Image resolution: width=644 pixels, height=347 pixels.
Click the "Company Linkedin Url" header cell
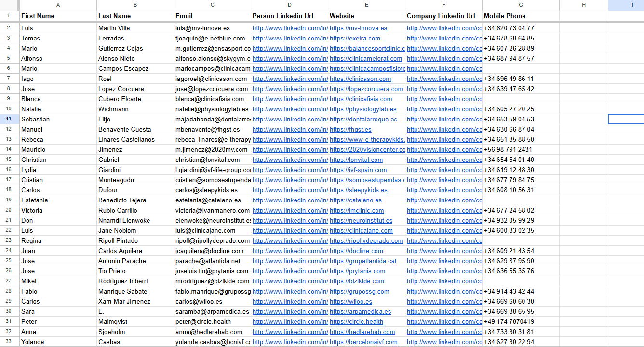(444, 16)
